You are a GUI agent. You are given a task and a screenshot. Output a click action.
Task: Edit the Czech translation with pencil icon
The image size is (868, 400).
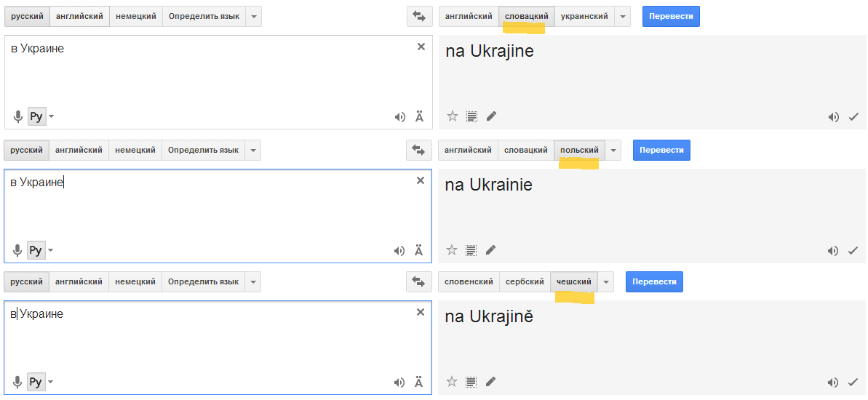click(491, 381)
